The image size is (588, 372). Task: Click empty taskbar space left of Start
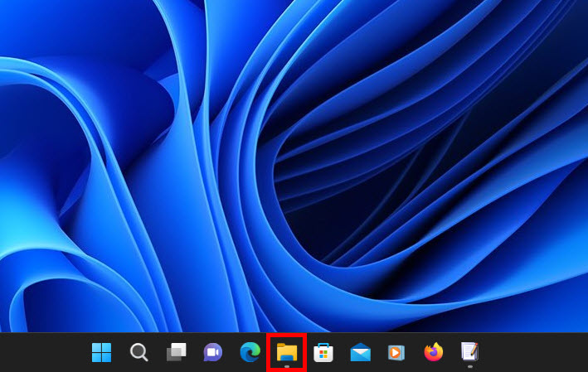point(41,352)
